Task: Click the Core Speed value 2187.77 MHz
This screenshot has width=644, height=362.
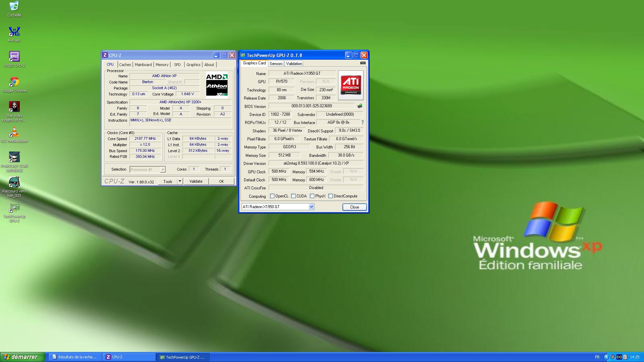Action: pos(145,138)
